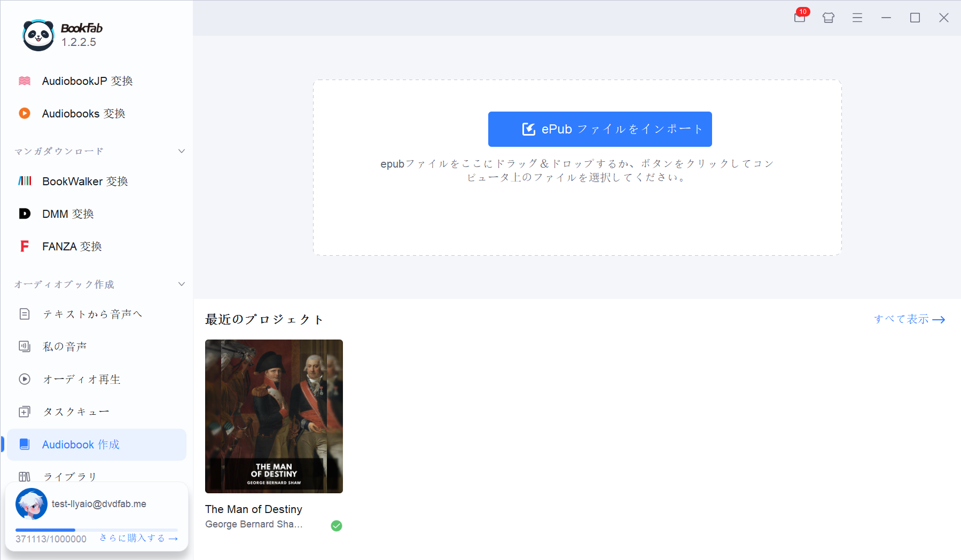Click the T-shirt theme icon

(x=828, y=18)
